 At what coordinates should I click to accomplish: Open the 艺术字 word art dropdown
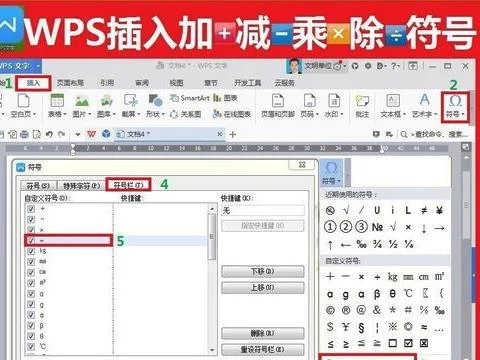click(424, 106)
